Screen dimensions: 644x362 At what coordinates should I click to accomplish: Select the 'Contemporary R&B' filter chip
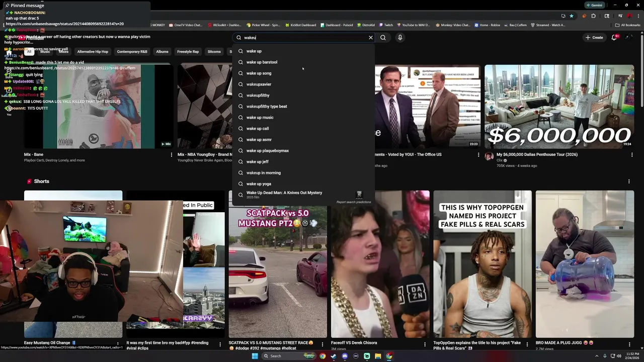(132, 51)
